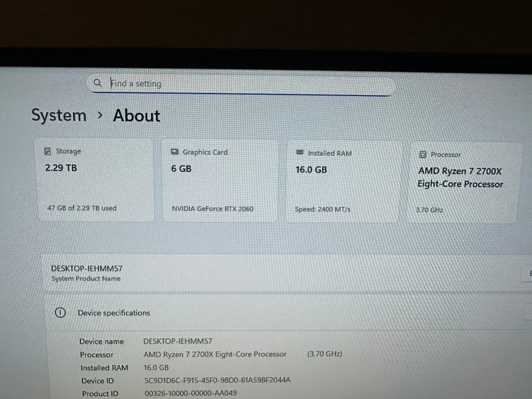Go back to System breadcrumb

(59, 115)
